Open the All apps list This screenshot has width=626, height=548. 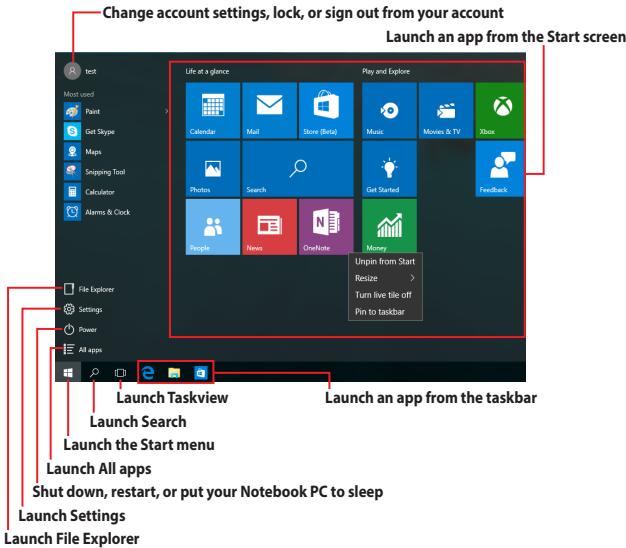[x=83, y=350]
